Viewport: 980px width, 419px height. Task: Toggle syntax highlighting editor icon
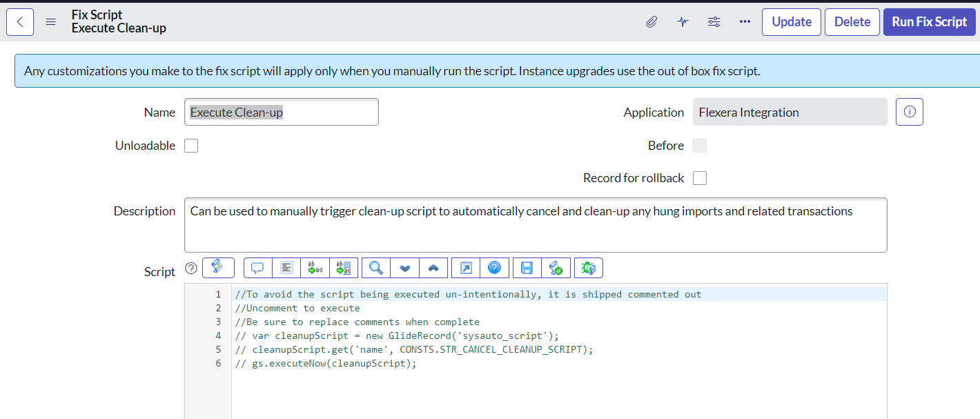click(x=218, y=267)
